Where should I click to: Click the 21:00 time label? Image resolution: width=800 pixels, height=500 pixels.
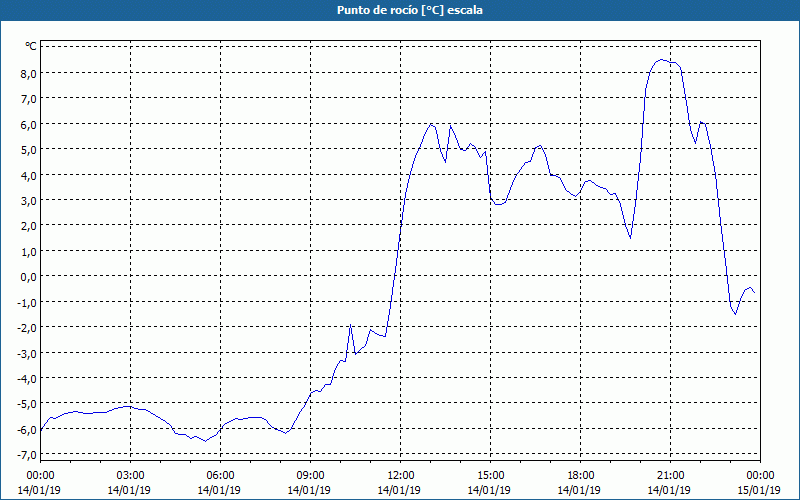670,476
